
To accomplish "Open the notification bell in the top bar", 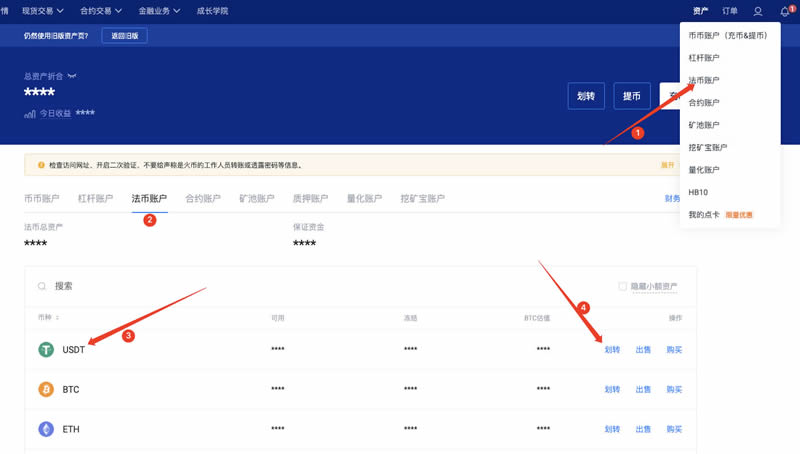I will point(785,11).
